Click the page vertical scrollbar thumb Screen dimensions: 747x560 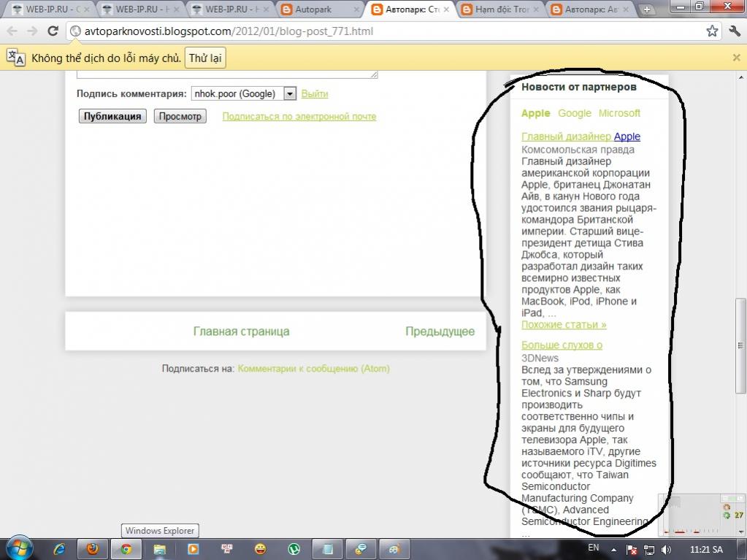(740, 345)
